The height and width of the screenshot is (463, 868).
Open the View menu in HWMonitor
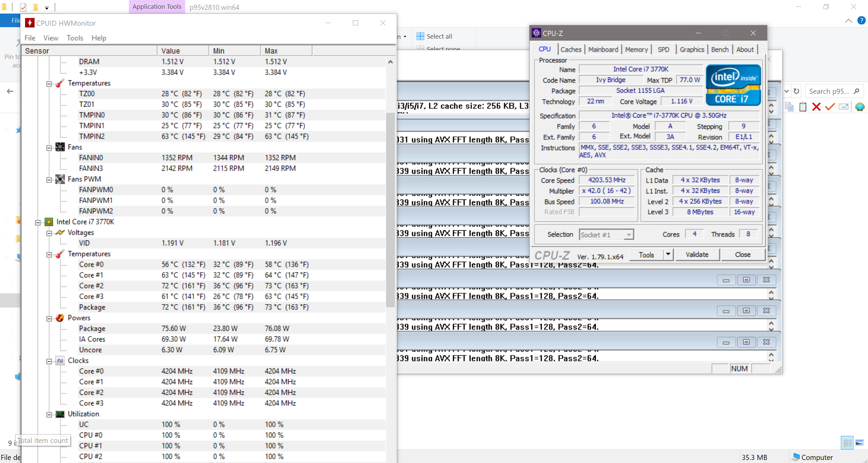51,38
